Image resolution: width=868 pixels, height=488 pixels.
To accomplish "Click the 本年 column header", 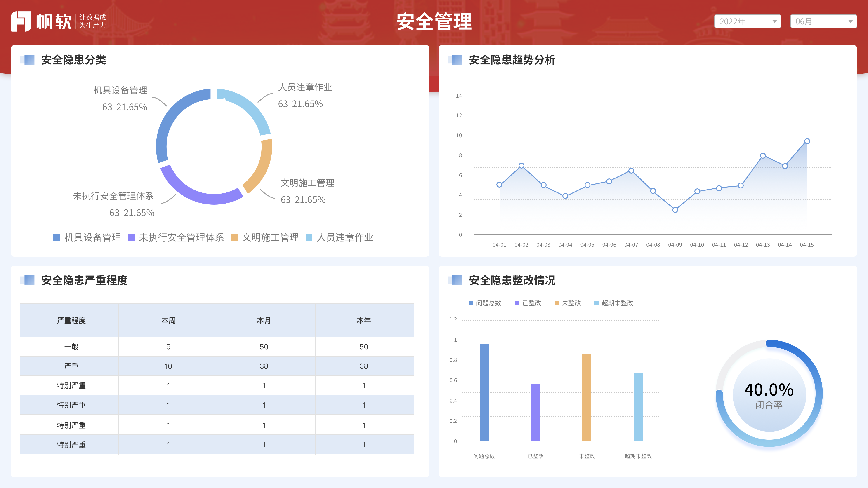I will 364,321.
